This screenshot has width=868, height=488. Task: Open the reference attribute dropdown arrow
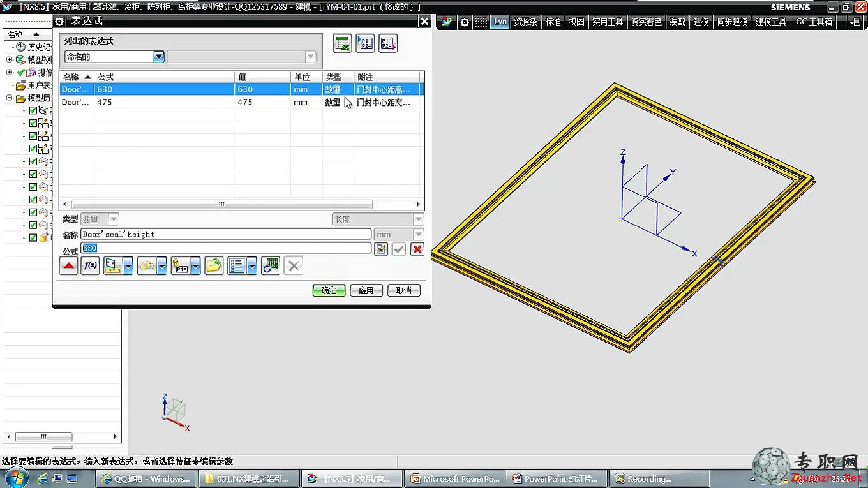click(162, 266)
